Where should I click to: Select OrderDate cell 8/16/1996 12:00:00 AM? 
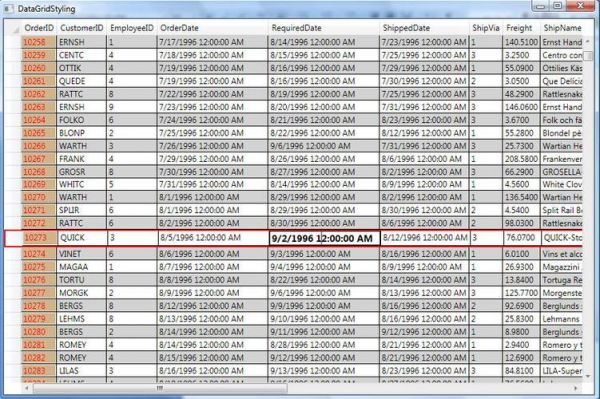212,371
